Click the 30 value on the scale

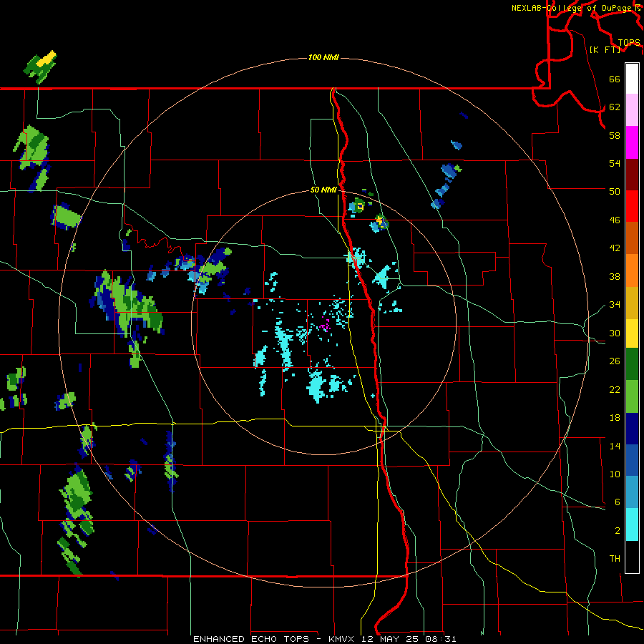615,333
